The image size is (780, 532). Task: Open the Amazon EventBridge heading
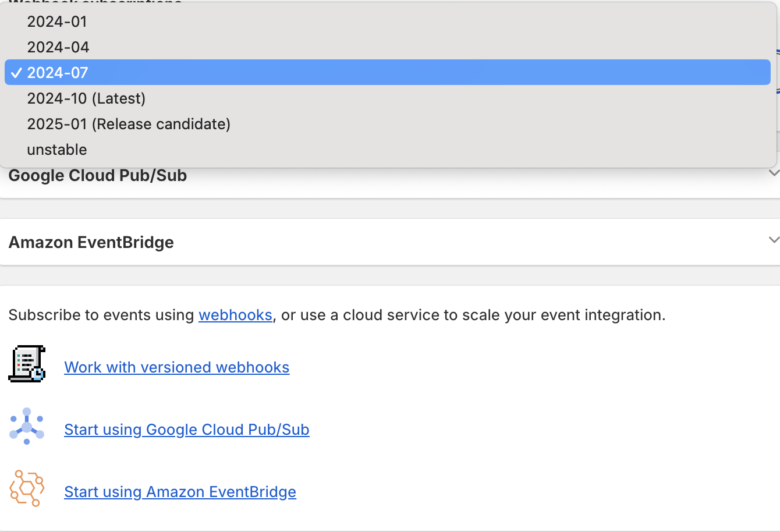pos(91,242)
